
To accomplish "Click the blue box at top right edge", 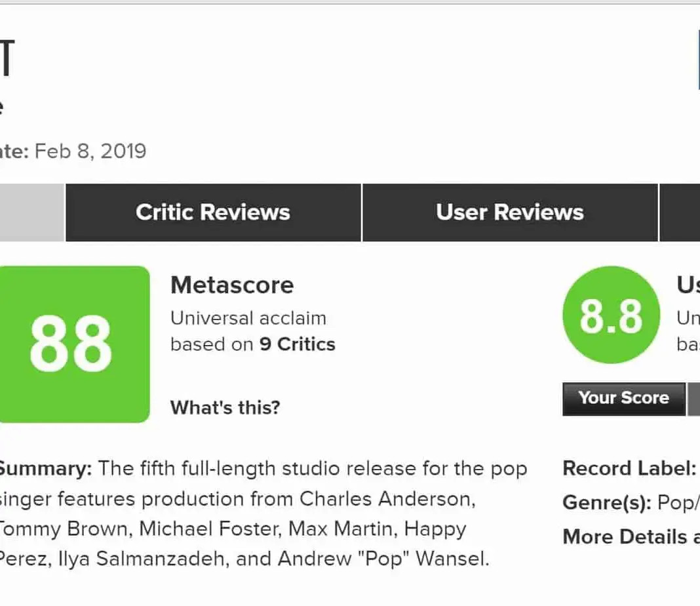I will click(699, 62).
